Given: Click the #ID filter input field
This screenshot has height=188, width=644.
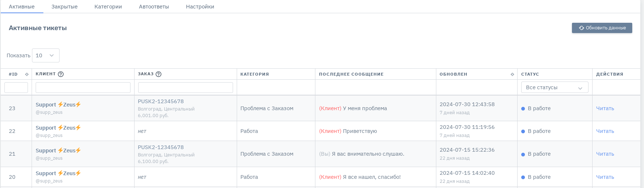Looking at the screenshot, I should point(16,87).
